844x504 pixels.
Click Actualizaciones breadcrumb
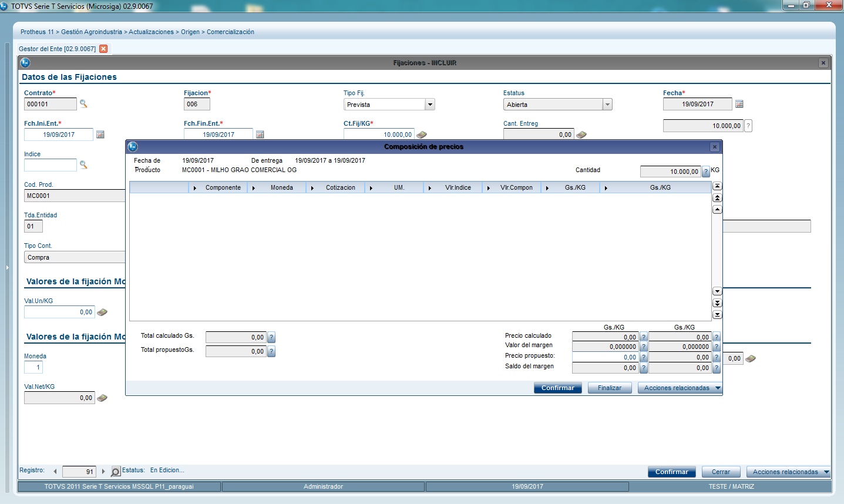click(152, 32)
